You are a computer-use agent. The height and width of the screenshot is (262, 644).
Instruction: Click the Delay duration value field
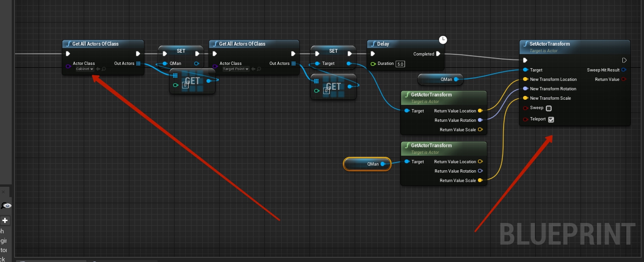400,64
